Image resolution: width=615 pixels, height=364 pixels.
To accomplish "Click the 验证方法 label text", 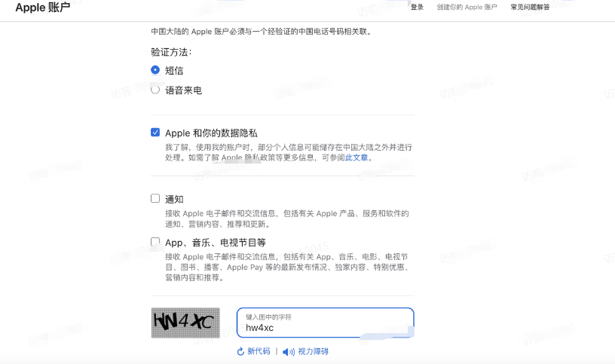I will click(x=171, y=52).
